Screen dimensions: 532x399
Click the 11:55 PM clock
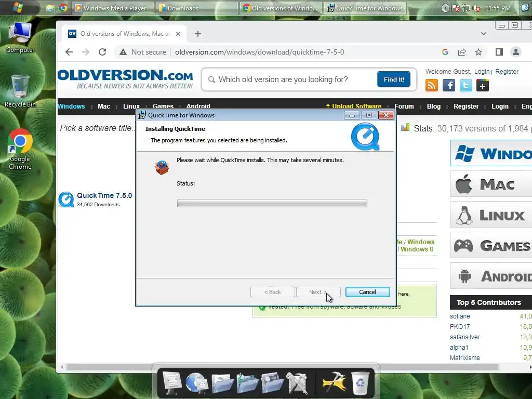(498, 8)
